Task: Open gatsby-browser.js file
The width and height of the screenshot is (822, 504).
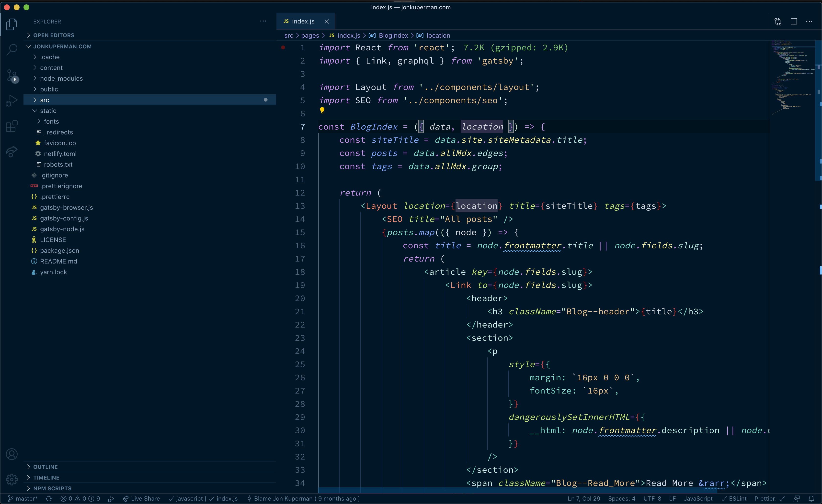Action: [149, 207]
